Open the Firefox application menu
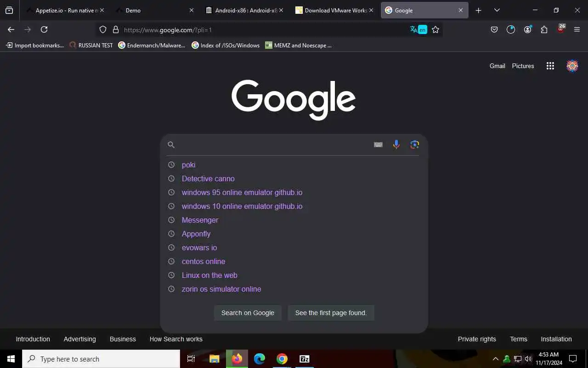Viewport: 588px width, 368px height. 577,29
